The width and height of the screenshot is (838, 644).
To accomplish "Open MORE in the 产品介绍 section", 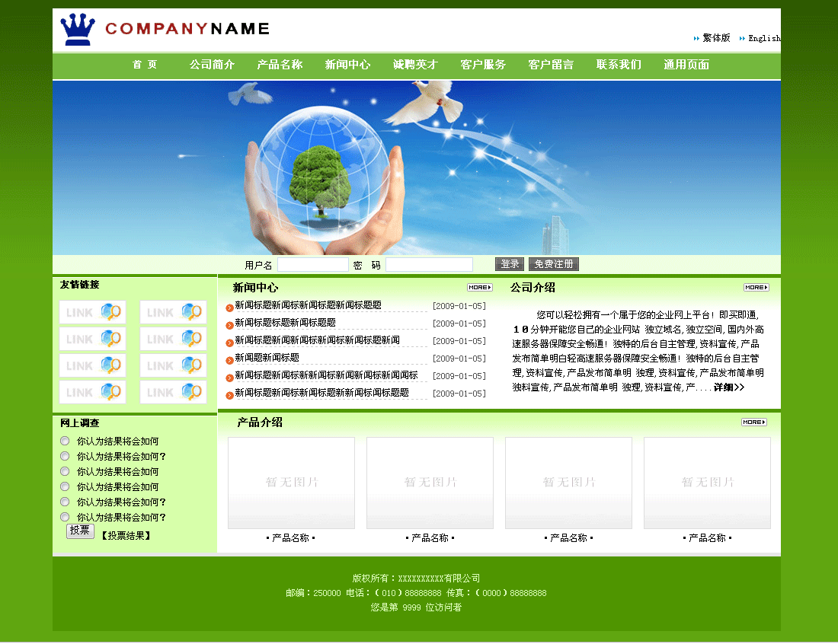I will (x=753, y=422).
